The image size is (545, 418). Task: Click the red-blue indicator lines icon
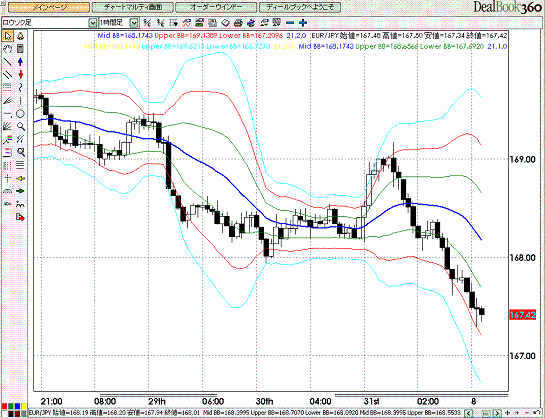tap(186, 23)
